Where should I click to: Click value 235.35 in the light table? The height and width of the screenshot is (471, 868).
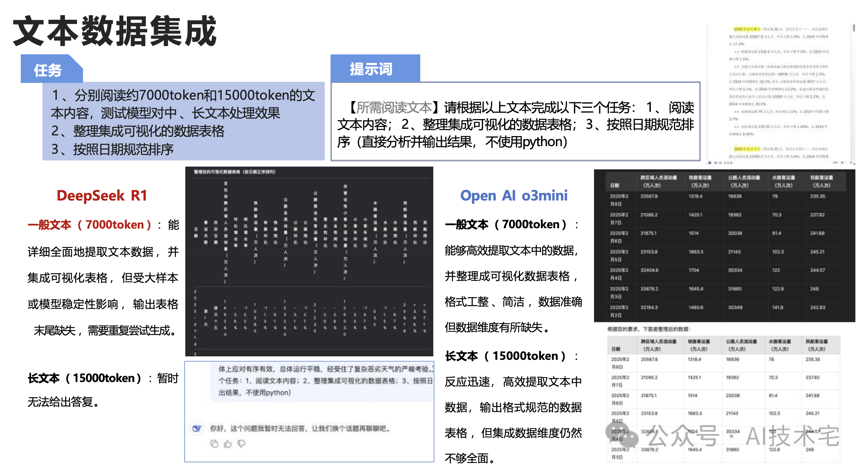coord(813,359)
